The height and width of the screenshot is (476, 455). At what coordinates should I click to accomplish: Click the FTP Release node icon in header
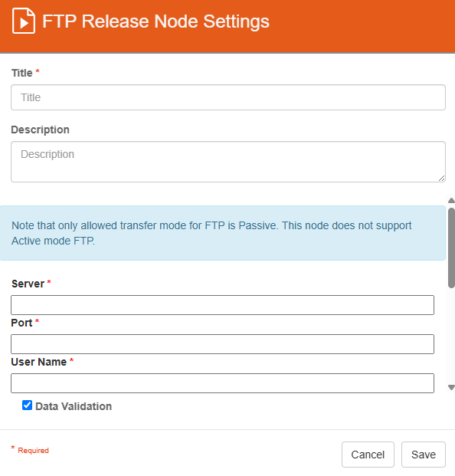click(x=24, y=21)
